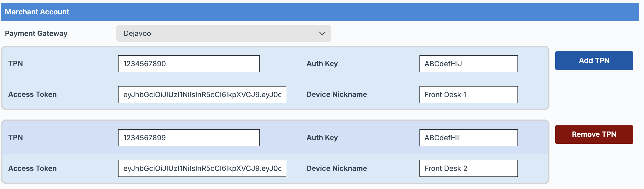Open the Payment Gateway dropdown
This screenshot has height=189, width=644.
(223, 34)
